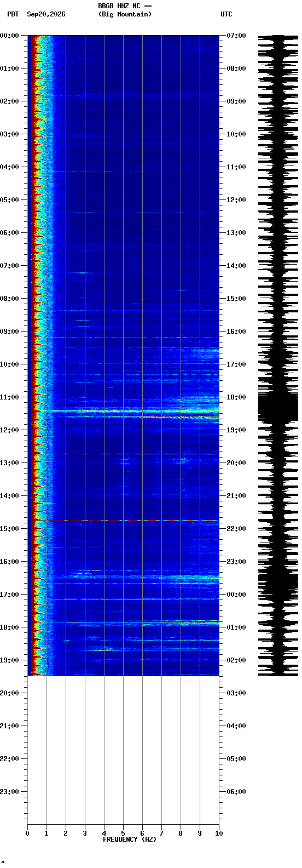302x868 pixels.
Task: Click the 06:00 PDT time label
Action: click(x=10, y=233)
